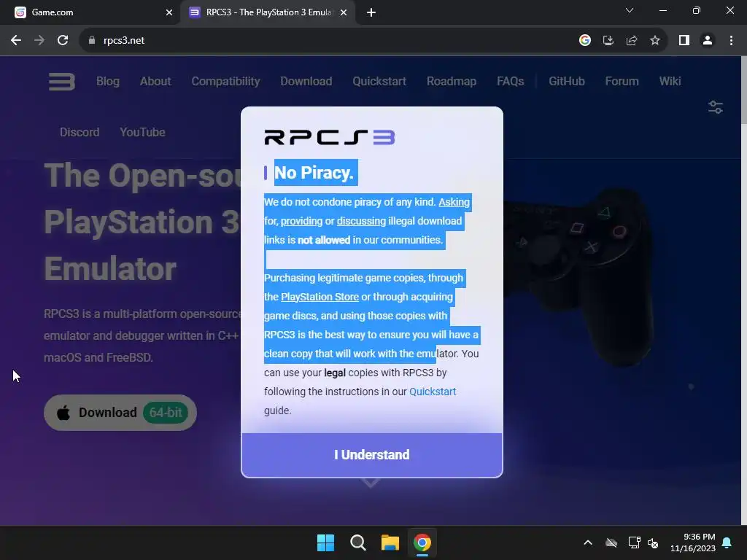Open the Wiki link
747x560 pixels.
pyautogui.click(x=670, y=82)
